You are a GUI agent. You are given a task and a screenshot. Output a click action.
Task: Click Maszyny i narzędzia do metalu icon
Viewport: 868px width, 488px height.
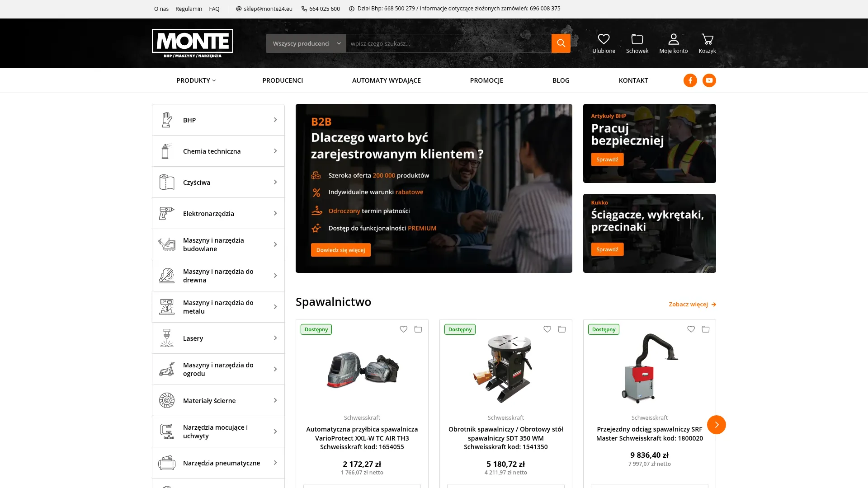167,307
